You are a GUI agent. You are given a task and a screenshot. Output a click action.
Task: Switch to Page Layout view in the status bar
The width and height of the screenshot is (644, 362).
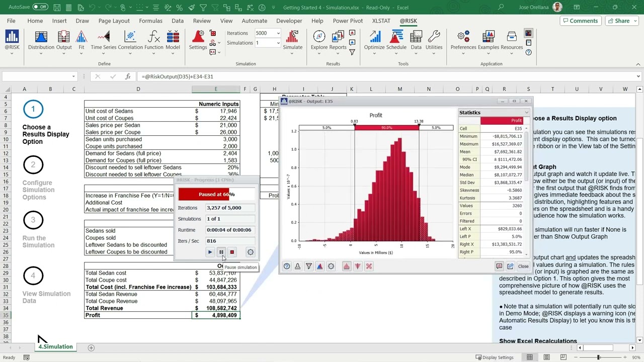click(546, 357)
